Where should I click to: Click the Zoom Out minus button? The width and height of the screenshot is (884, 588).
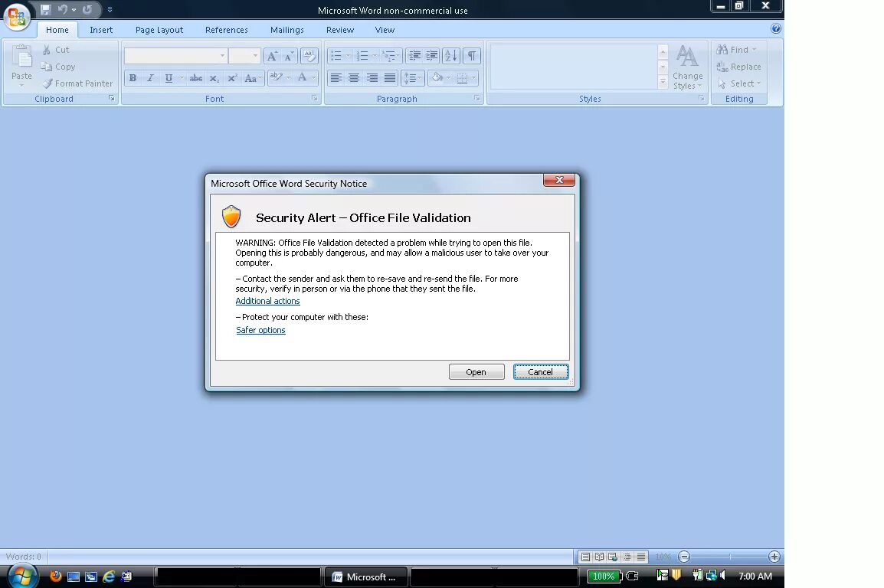point(684,557)
